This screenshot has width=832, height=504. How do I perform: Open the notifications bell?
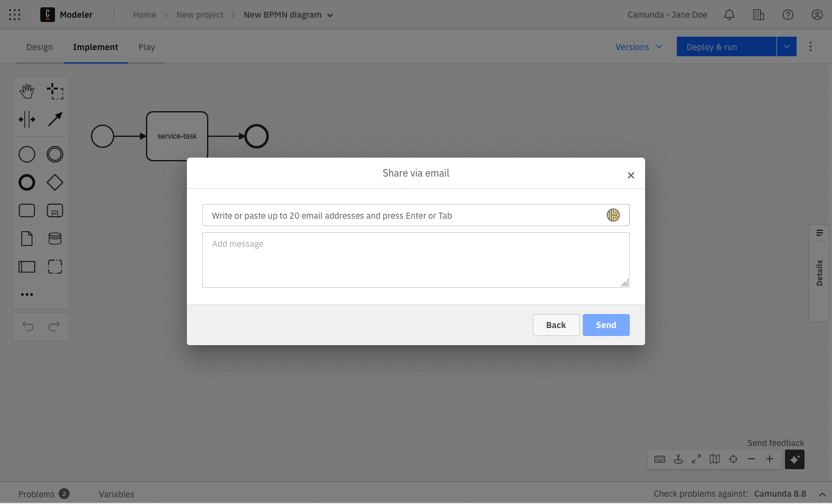click(x=729, y=15)
